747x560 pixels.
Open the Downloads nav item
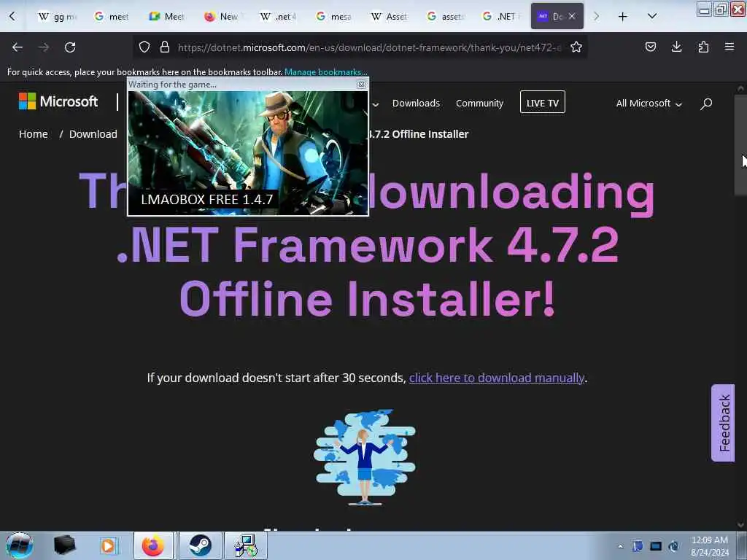tap(416, 104)
